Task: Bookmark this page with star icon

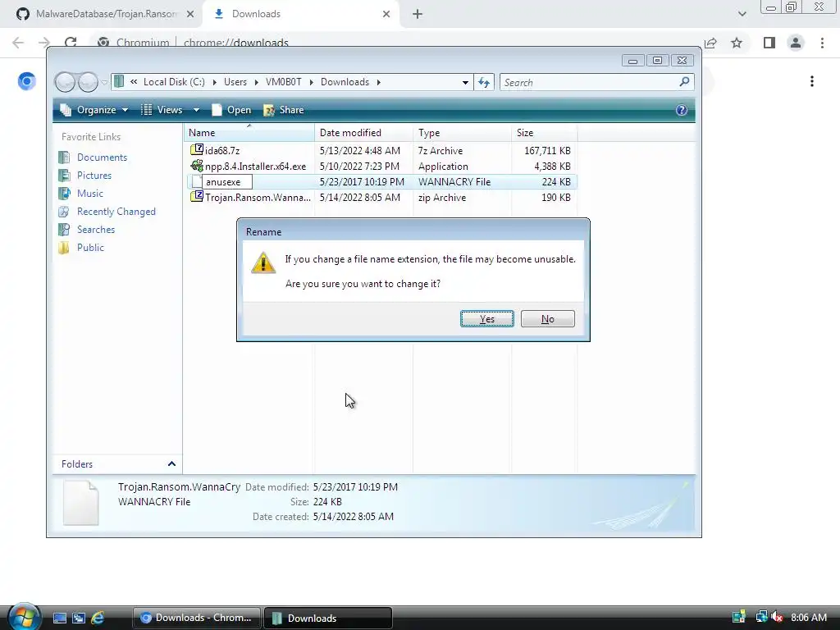Action: 737,43
